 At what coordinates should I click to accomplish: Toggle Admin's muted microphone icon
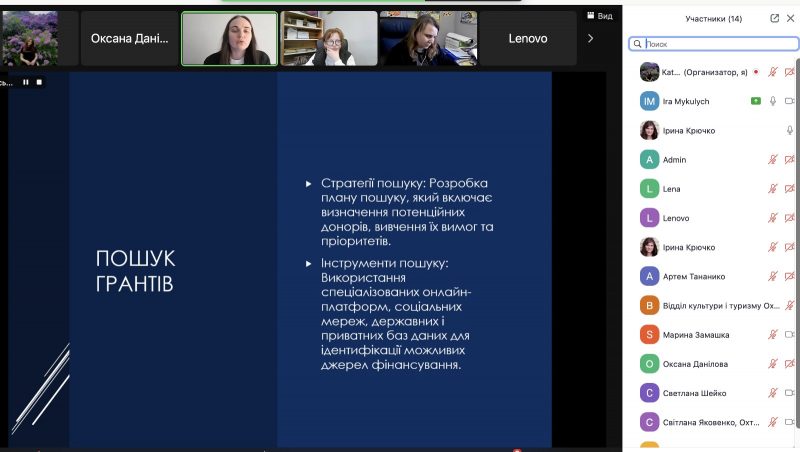click(773, 160)
